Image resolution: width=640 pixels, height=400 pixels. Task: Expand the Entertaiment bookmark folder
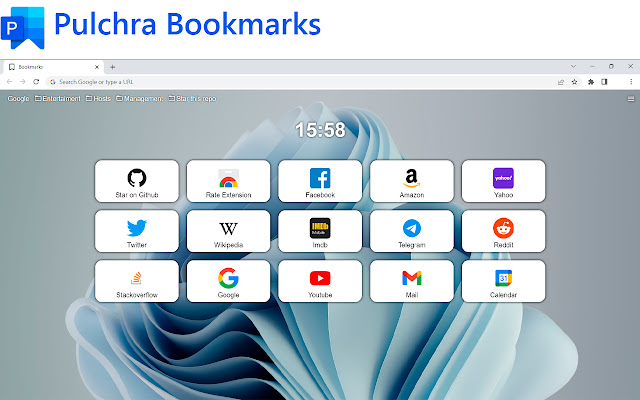click(x=58, y=98)
